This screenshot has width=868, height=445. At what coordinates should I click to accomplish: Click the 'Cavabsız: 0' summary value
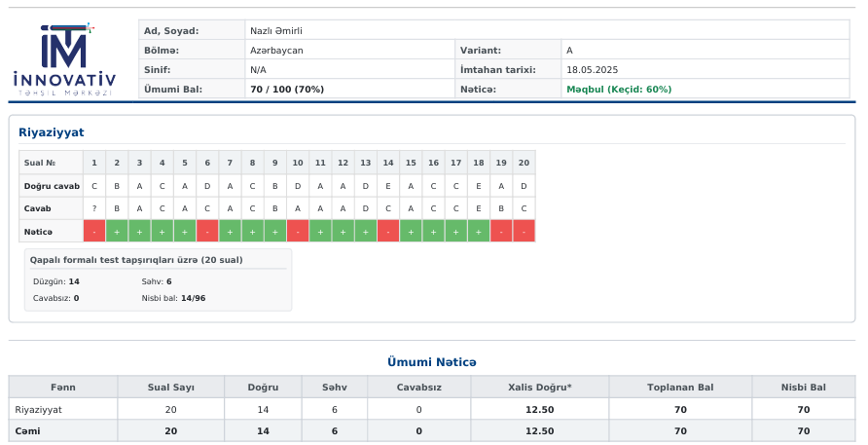[55, 298]
